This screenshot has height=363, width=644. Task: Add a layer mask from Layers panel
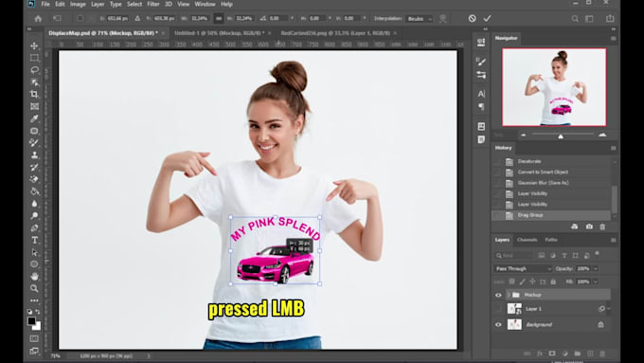552,354
